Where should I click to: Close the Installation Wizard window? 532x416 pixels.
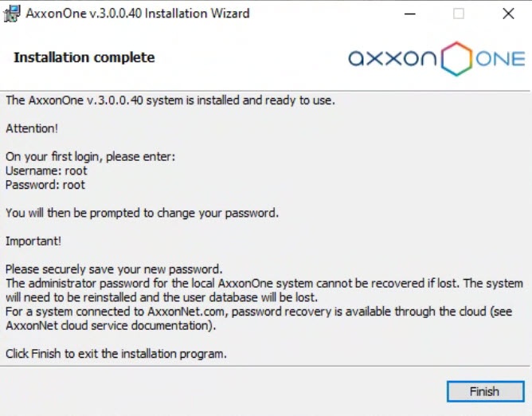(x=508, y=14)
